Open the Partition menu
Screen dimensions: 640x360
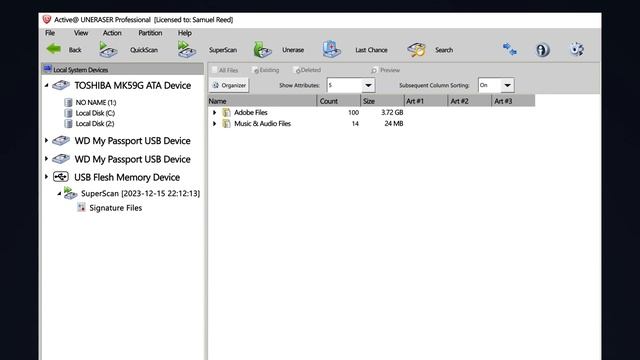coord(150,33)
